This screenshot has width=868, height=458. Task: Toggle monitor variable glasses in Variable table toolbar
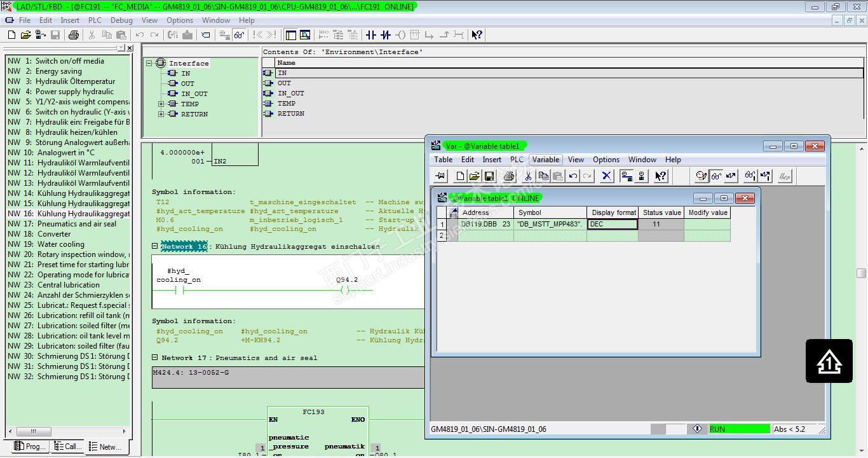(716, 176)
